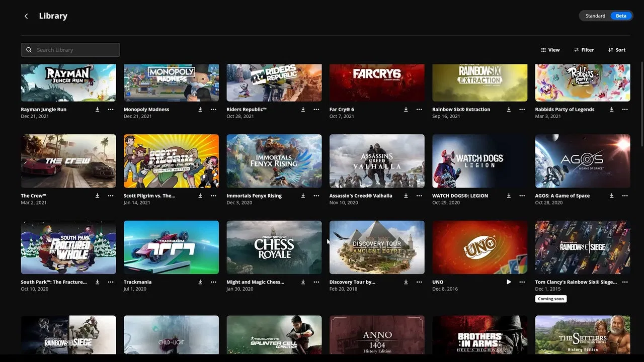Viewport: 644px width, 362px height.
Task: Click the Coming soon badge under Rainbow Six Siege
Action: coord(550,298)
